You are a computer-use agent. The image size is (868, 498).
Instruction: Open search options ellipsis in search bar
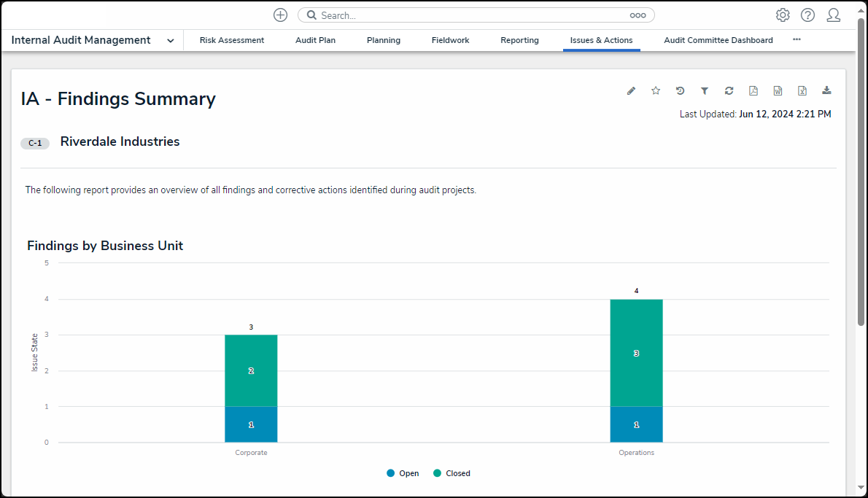pos(638,15)
